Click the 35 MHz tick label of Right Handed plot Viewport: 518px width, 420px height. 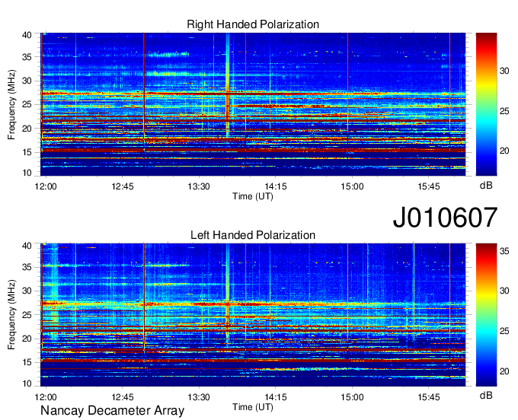point(27,57)
